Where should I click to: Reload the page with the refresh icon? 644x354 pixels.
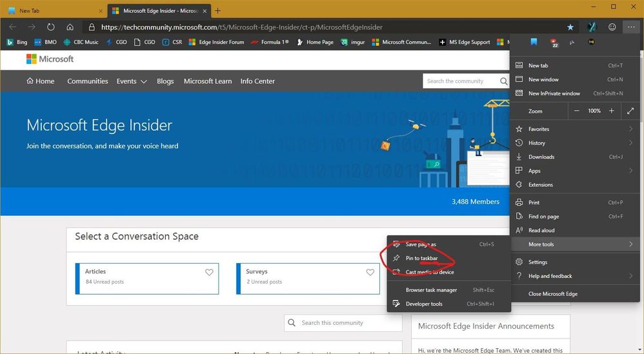click(50, 27)
